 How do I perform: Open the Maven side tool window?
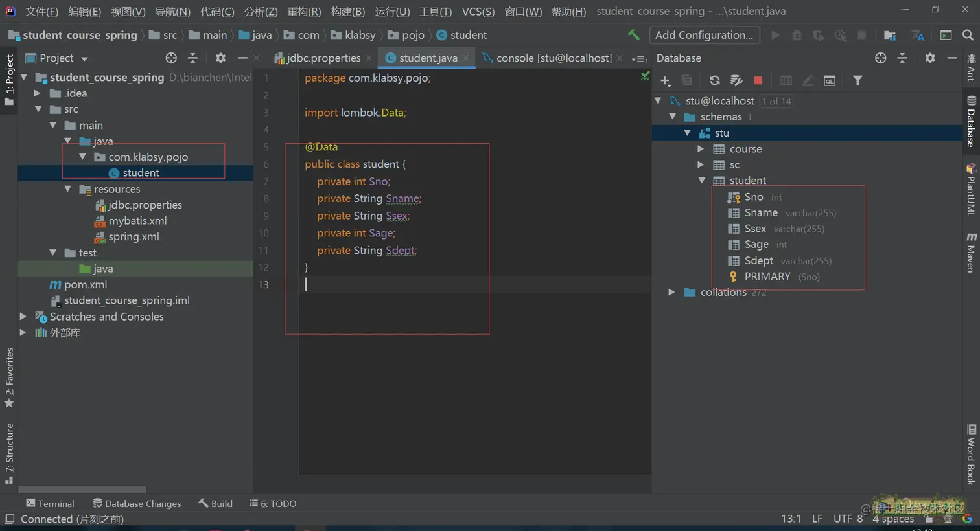point(971,253)
